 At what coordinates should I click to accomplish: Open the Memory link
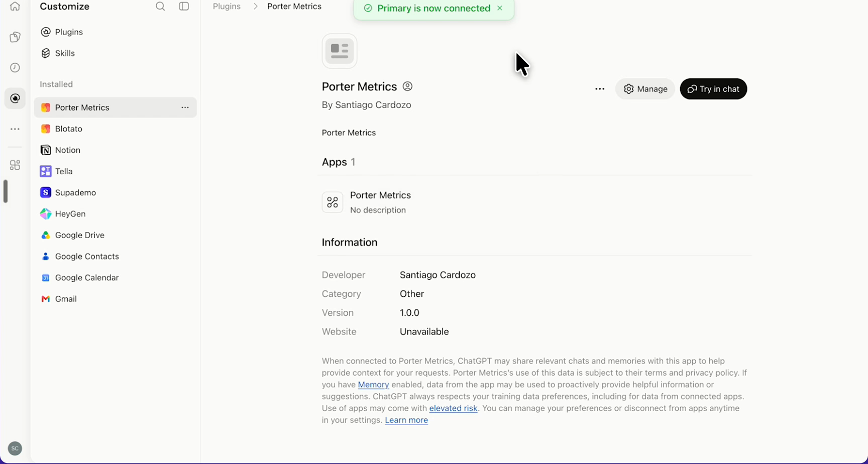(373, 385)
